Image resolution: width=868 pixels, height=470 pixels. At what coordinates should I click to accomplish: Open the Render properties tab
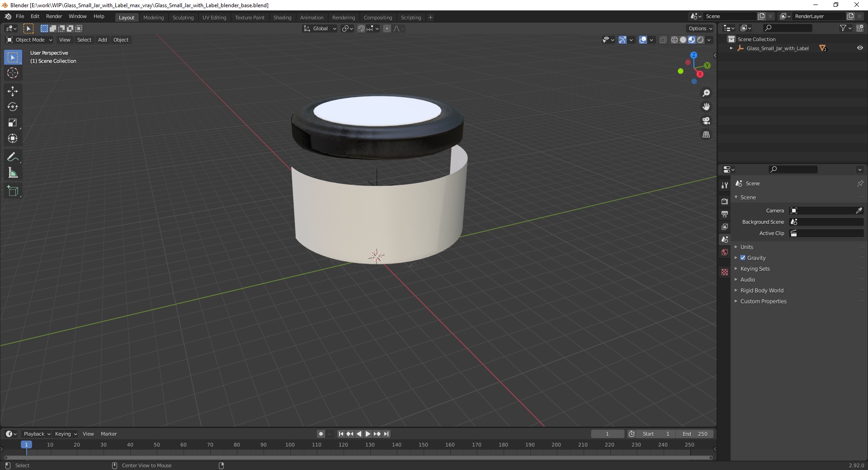click(725, 201)
